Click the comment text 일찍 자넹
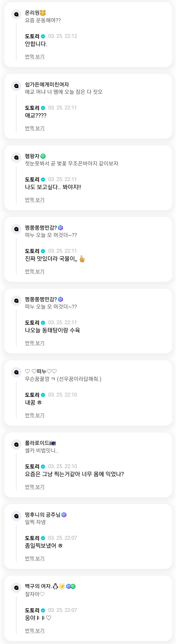176x644 pixels. tap(35, 522)
